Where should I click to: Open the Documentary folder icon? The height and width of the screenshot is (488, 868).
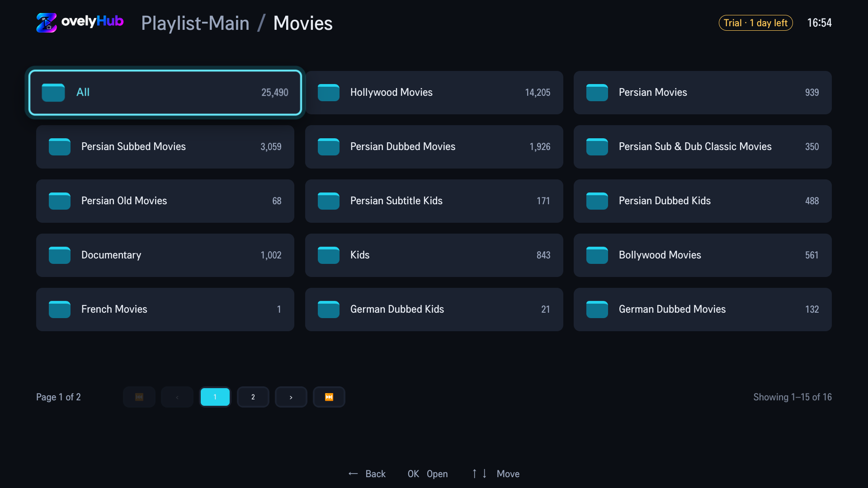[x=60, y=255]
